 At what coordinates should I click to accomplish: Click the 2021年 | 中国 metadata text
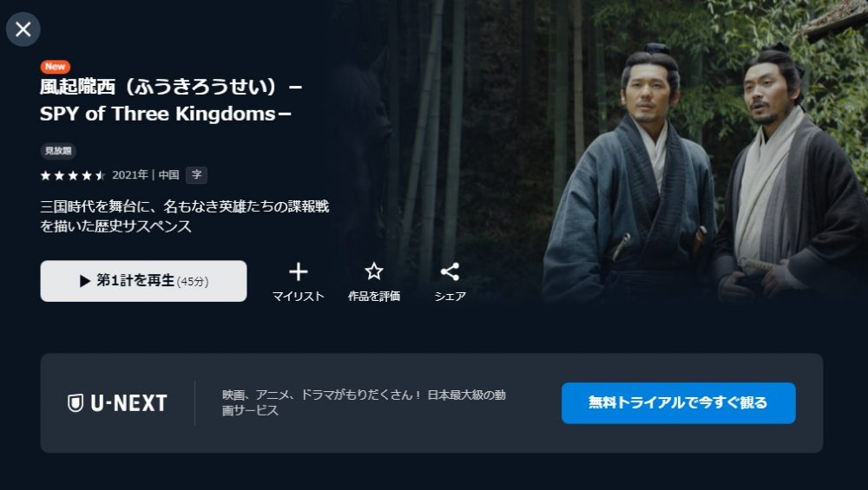tap(146, 175)
